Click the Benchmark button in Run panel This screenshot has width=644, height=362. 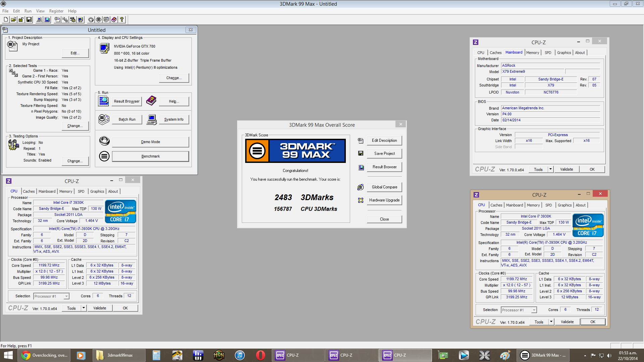[150, 156]
